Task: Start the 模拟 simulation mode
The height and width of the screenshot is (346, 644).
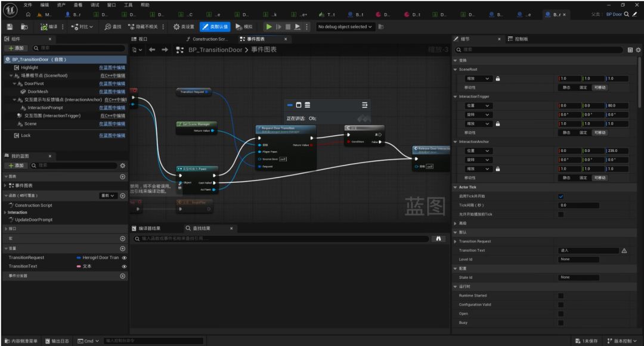Action: coord(244,27)
